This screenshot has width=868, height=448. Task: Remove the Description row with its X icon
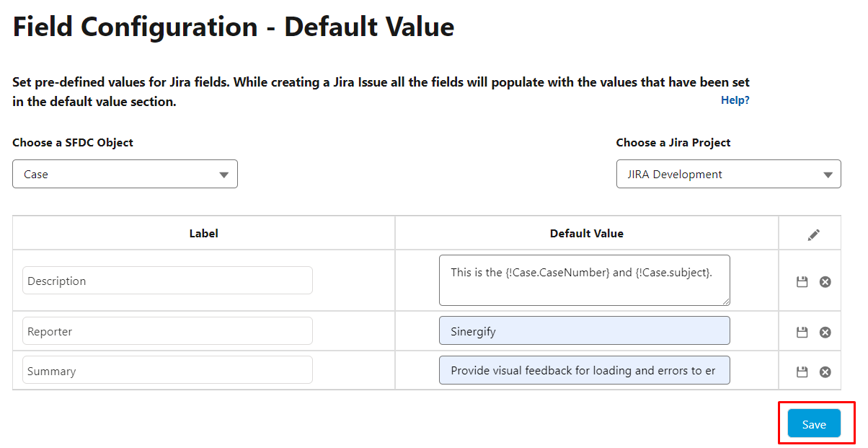pos(825,281)
